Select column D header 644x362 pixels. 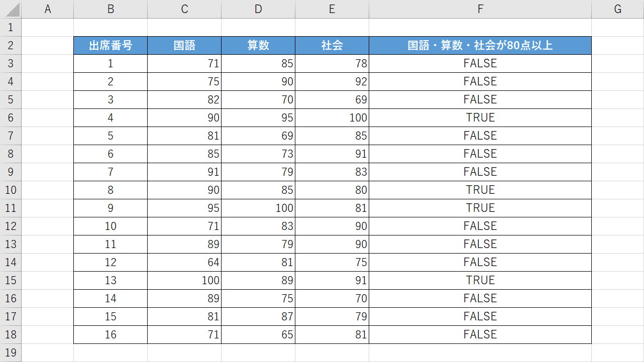(258, 9)
